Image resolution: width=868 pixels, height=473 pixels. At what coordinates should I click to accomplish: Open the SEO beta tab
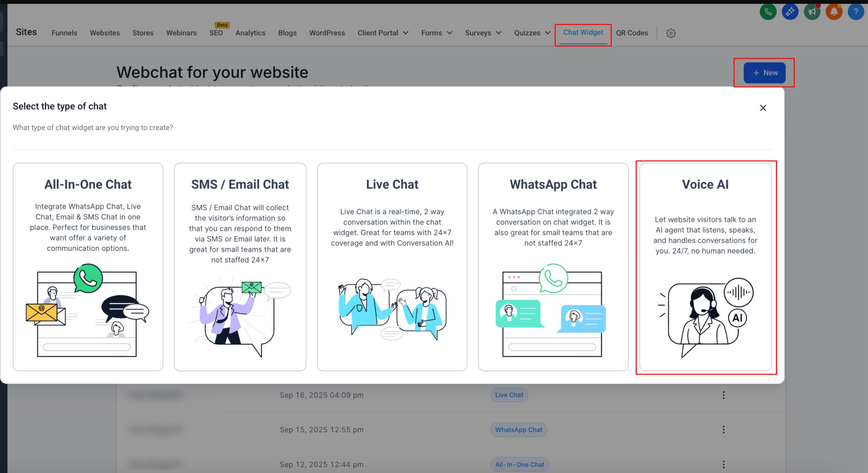click(216, 33)
